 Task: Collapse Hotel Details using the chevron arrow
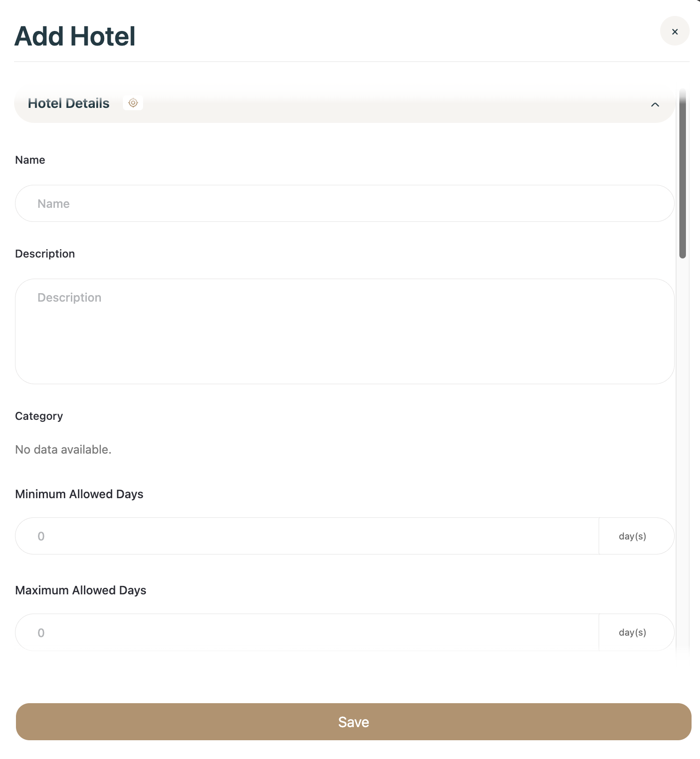(x=655, y=104)
